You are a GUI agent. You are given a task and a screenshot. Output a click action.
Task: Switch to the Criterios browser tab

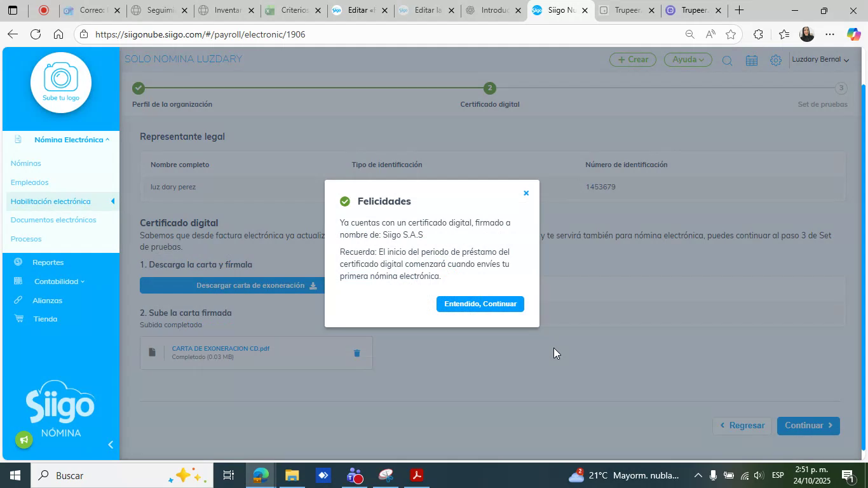pyautogui.click(x=294, y=10)
